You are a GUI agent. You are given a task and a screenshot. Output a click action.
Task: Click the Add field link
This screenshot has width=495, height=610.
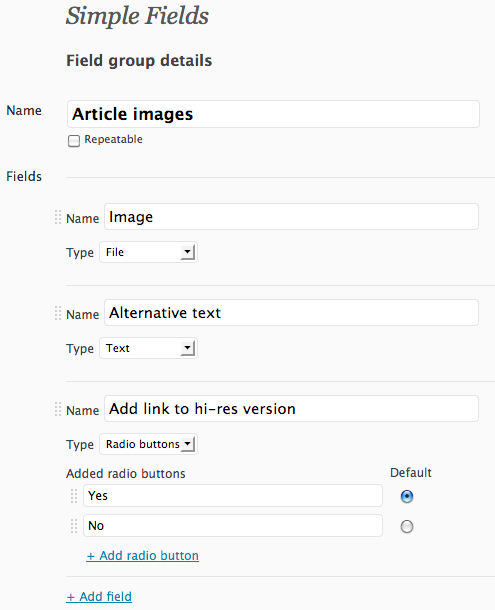(x=99, y=596)
